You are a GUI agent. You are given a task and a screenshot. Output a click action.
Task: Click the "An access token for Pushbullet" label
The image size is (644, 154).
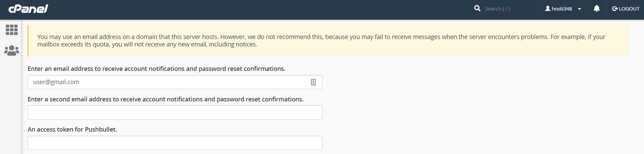[x=72, y=130]
